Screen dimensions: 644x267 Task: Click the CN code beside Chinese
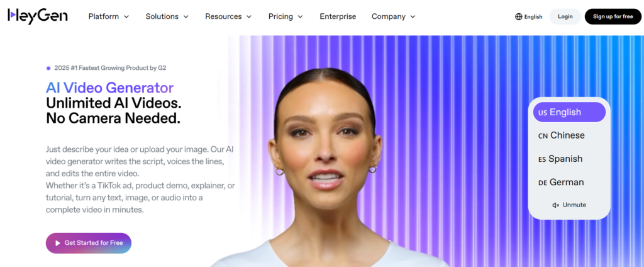coord(543,136)
